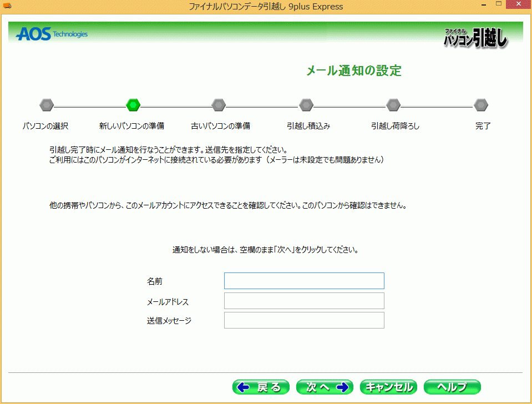Click into the メールアドレス input box
Image resolution: width=532 pixels, height=404 pixels.
(304, 301)
